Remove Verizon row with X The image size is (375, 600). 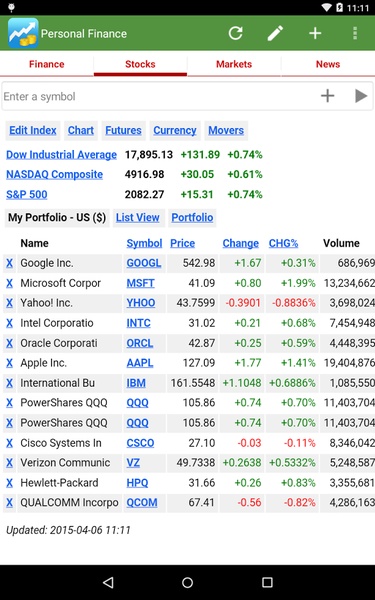tap(9, 463)
